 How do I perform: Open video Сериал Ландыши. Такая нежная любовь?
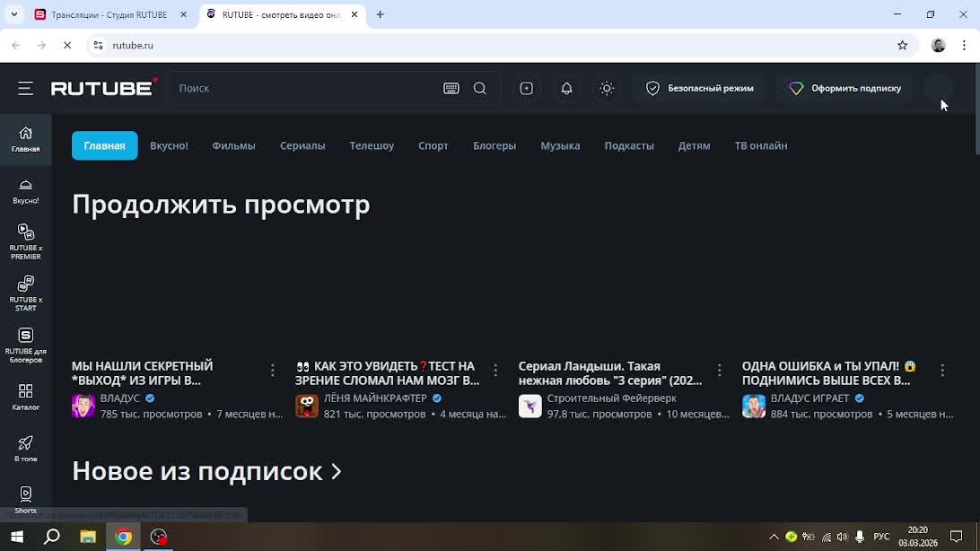pos(610,373)
